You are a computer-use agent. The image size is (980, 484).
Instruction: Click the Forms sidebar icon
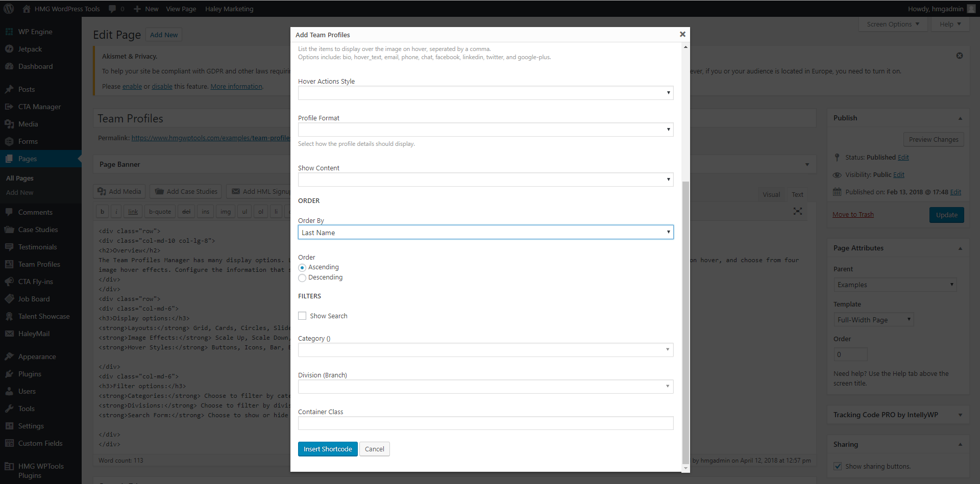click(x=9, y=141)
